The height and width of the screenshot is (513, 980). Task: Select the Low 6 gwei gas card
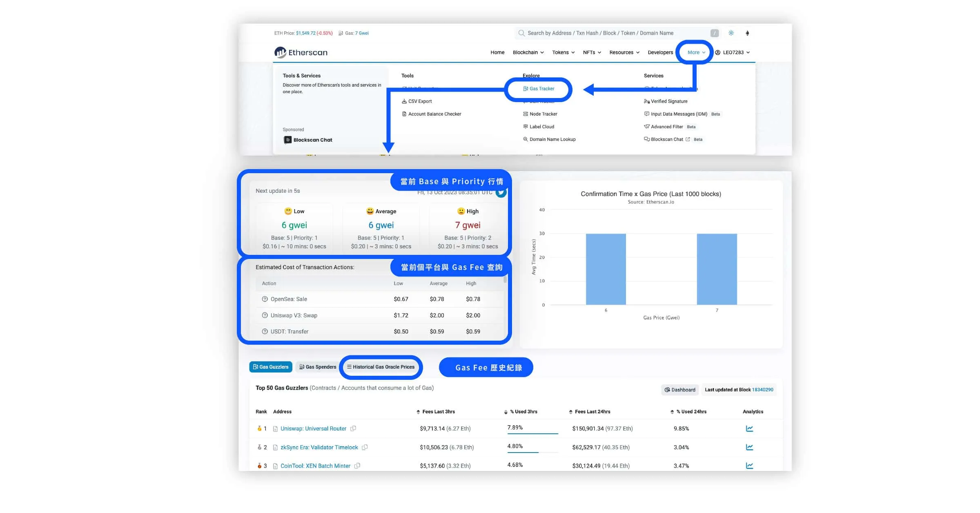(294, 228)
